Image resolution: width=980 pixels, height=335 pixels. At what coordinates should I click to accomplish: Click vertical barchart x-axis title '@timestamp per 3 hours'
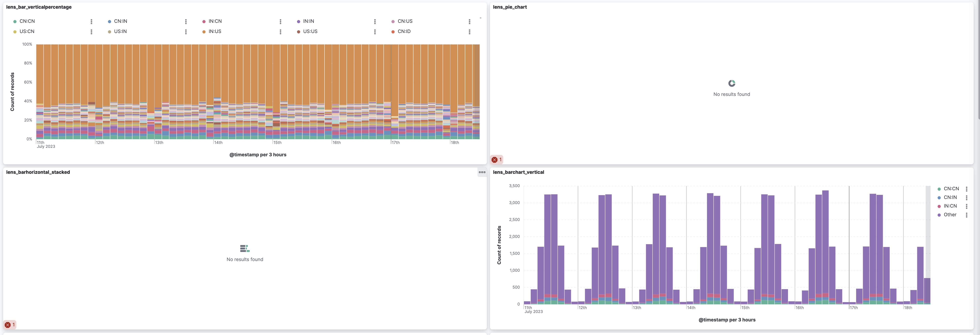pos(727,320)
